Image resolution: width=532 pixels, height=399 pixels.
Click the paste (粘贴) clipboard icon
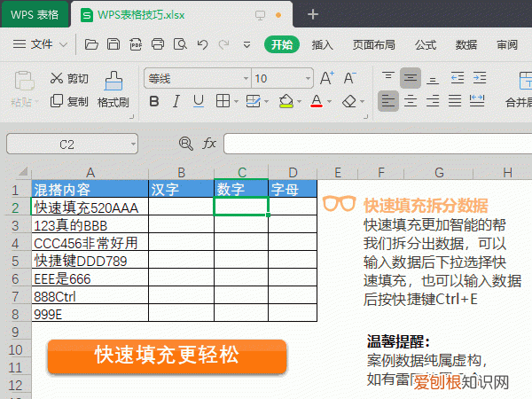tap(24, 81)
